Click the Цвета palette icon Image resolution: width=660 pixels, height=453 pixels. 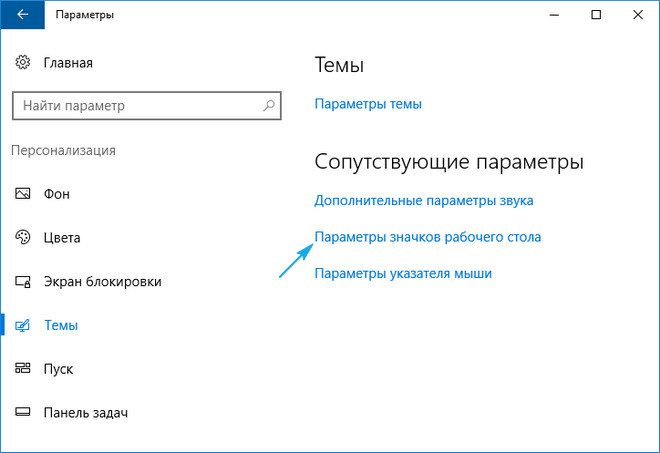click(23, 238)
